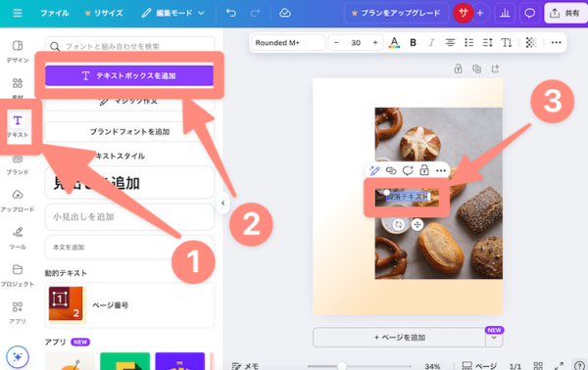The height and width of the screenshot is (370, 588).
Task: Open floating toolbar more options
Action: pos(441,170)
